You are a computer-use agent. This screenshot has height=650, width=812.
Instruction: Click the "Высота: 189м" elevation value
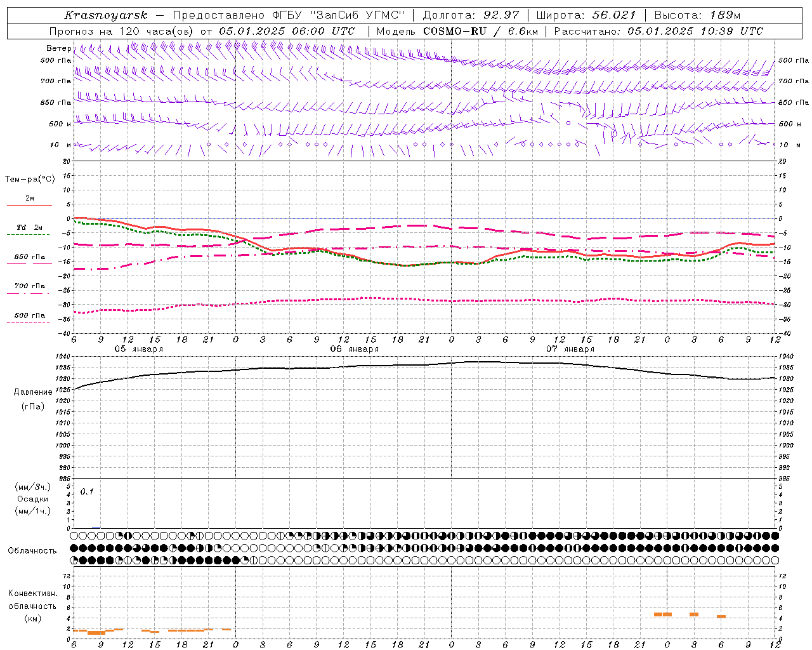697,15
